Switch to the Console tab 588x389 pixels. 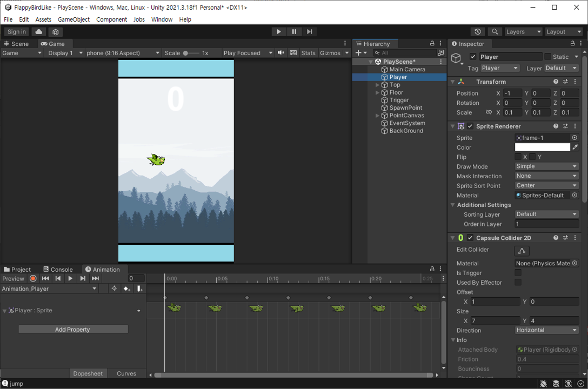point(58,270)
